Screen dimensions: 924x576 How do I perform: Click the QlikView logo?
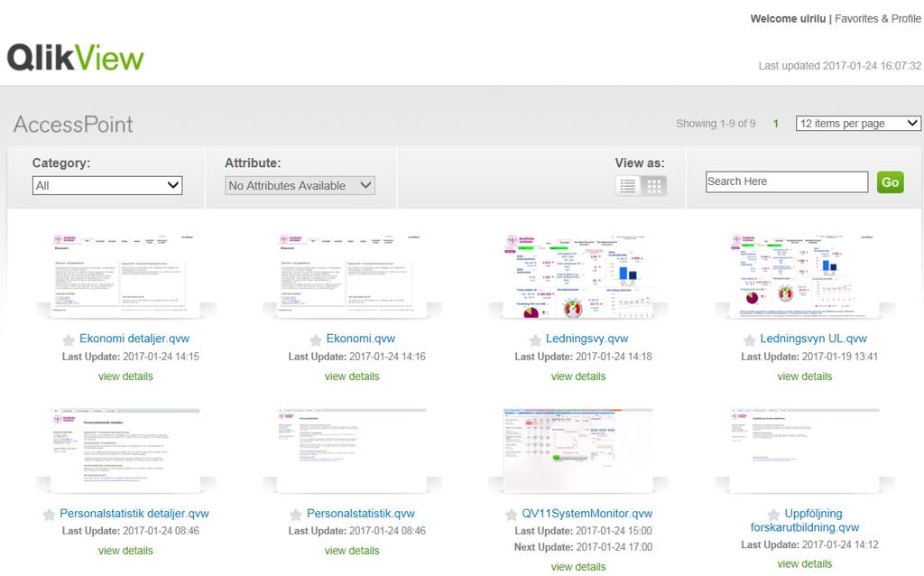(x=76, y=58)
